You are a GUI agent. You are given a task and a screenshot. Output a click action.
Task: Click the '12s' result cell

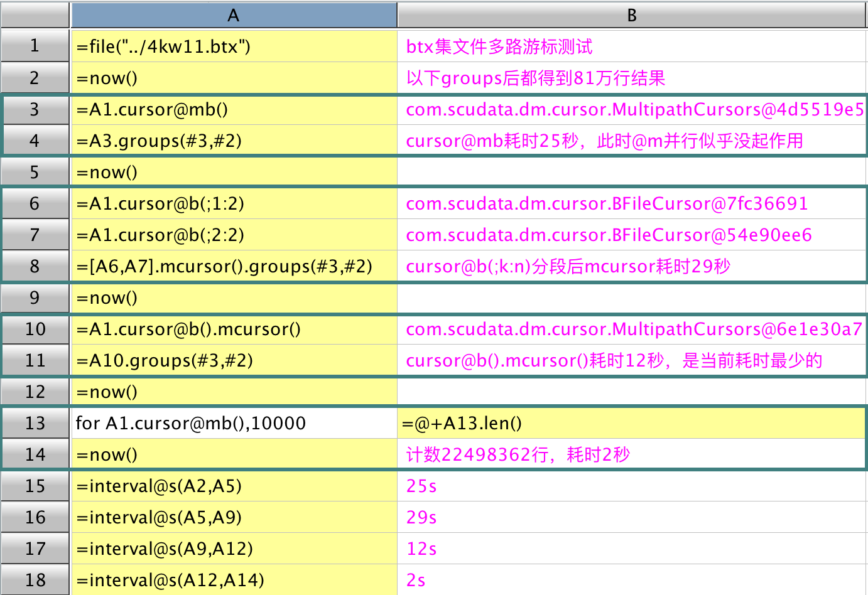[632, 548]
